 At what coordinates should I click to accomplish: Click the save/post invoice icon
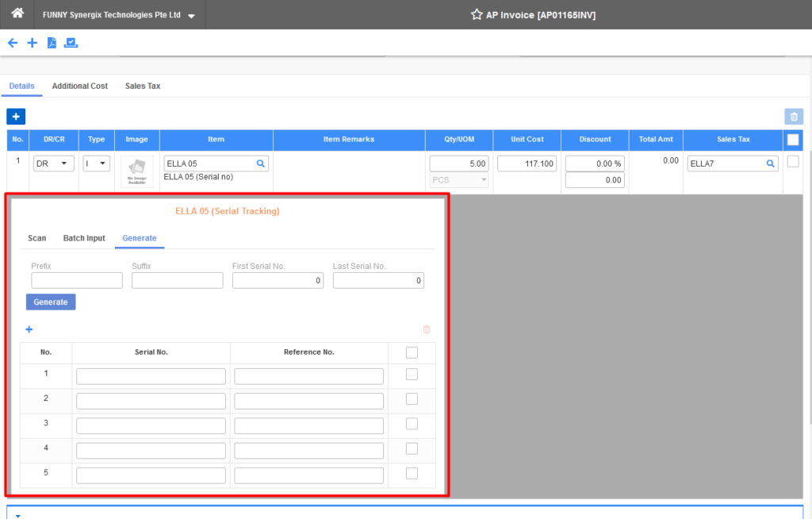[71, 42]
